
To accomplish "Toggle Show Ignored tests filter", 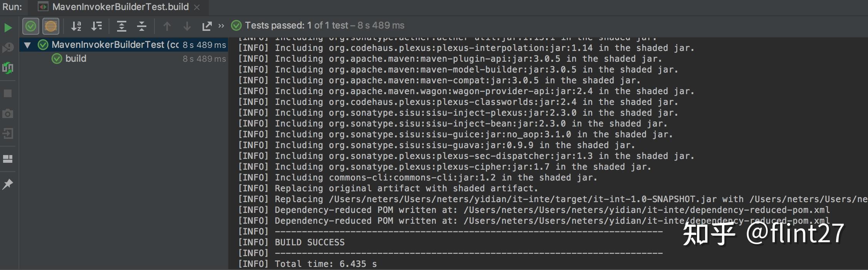I will tap(50, 26).
